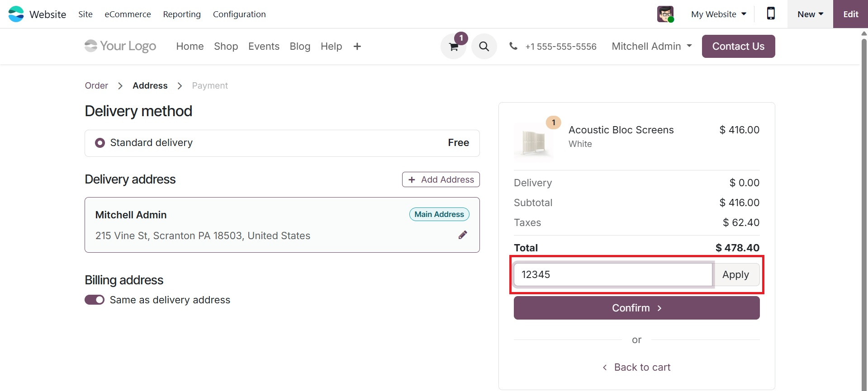Image resolution: width=868 pixels, height=391 pixels.
Task: Click the Acoustic Bloc Screens product thumbnail
Action: pyautogui.click(x=534, y=142)
